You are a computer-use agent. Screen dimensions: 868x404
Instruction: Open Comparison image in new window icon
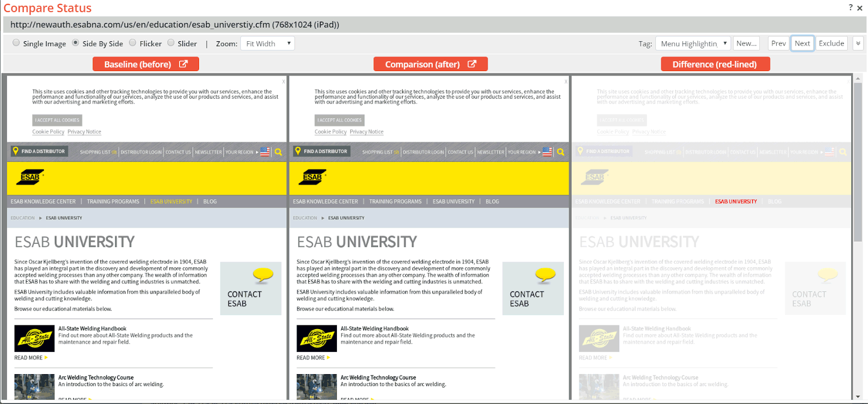coord(472,64)
